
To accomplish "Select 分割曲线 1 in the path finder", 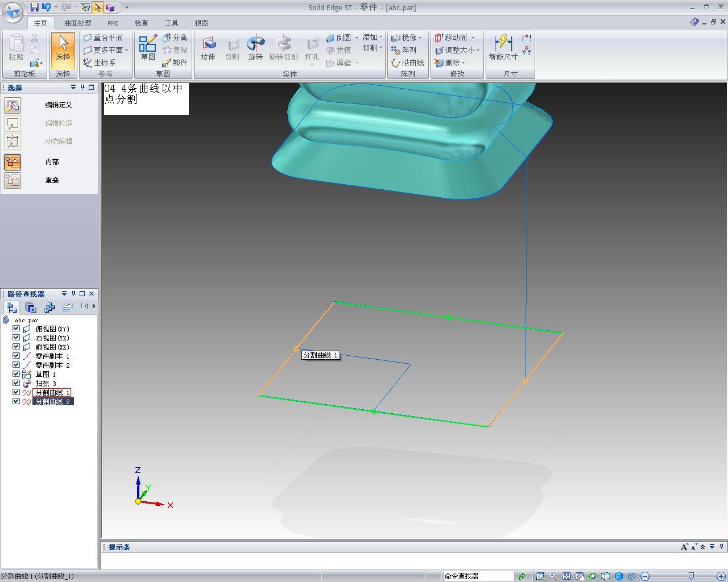I will click(x=52, y=392).
